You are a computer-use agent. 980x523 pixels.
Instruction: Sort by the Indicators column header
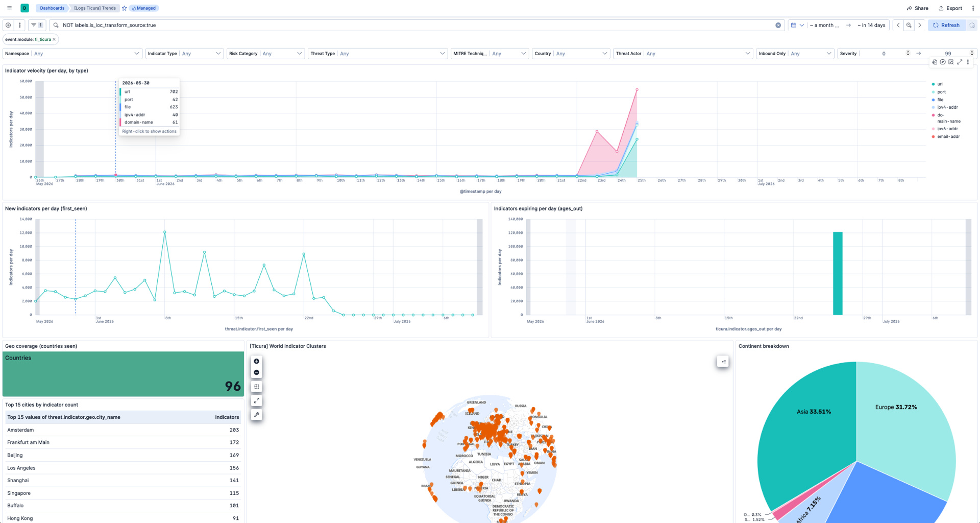[227, 417]
